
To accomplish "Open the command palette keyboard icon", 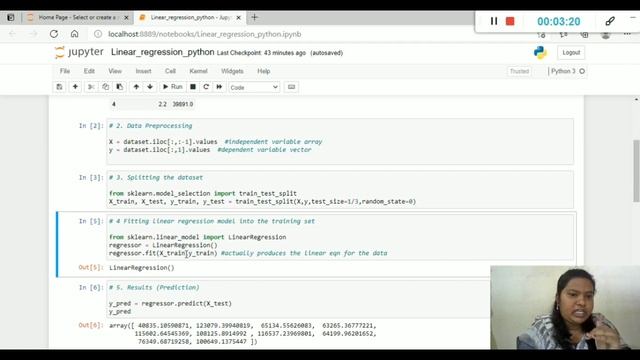I will pos(291,87).
